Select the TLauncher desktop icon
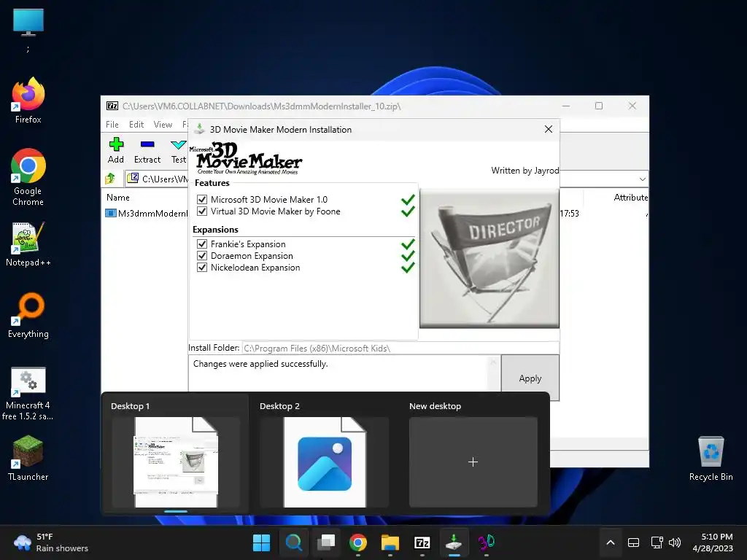The width and height of the screenshot is (747, 560). (28, 458)
